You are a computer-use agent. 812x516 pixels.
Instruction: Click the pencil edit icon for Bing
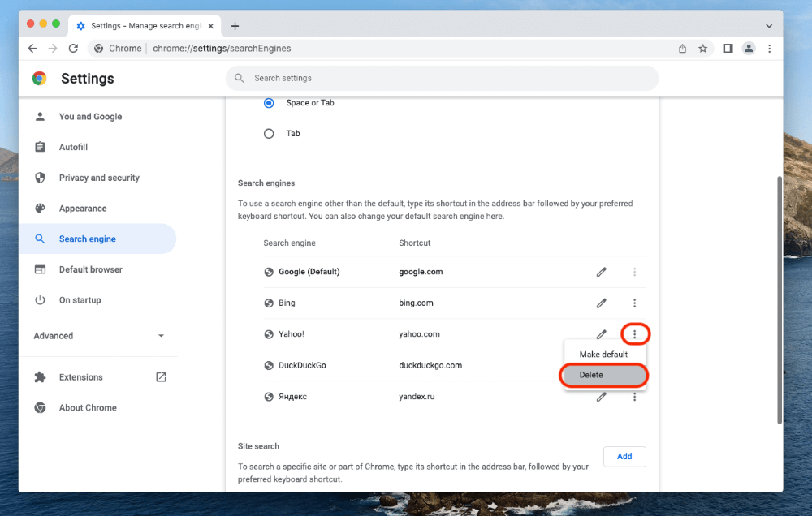(601, 303)
